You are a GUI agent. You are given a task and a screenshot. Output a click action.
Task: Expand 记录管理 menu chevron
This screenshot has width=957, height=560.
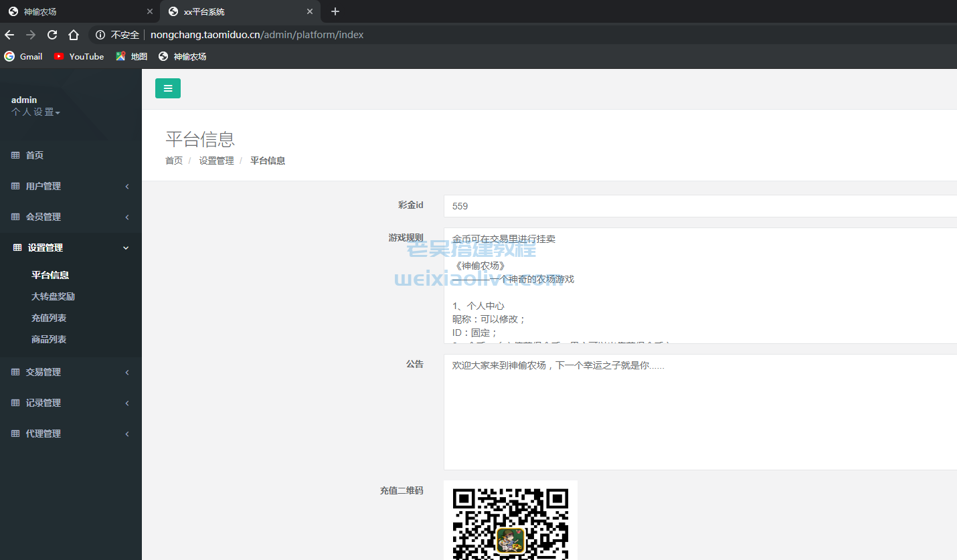click(127, 403)
